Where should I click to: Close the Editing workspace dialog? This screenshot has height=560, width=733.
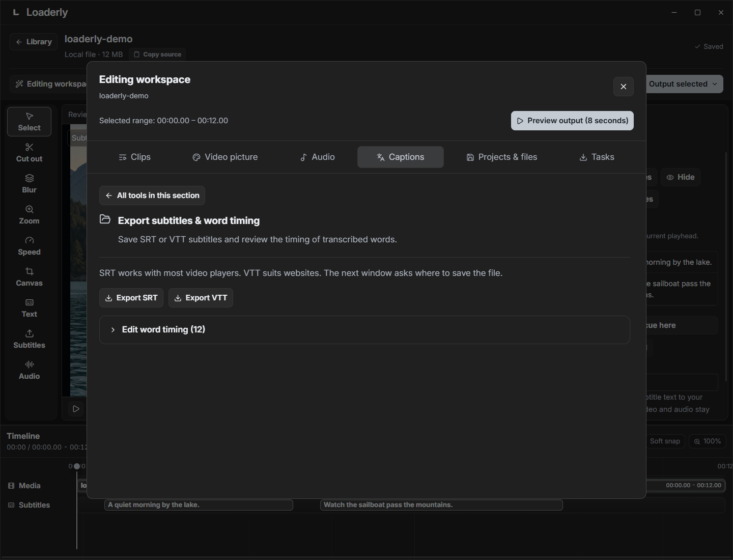pos(623,87)
